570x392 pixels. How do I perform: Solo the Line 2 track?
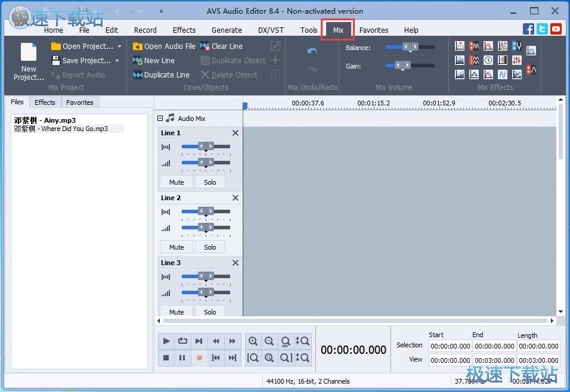click(x=210, y=247)
